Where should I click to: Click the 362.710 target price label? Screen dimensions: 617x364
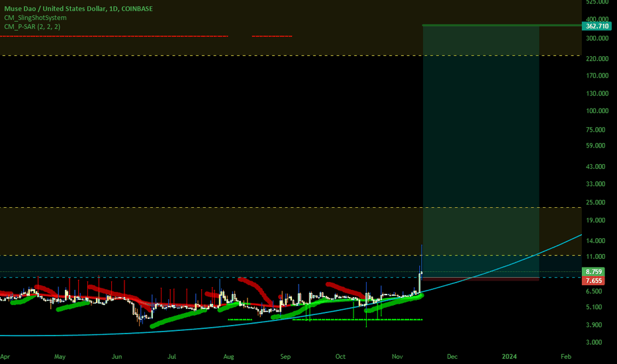tap(596, 26)
